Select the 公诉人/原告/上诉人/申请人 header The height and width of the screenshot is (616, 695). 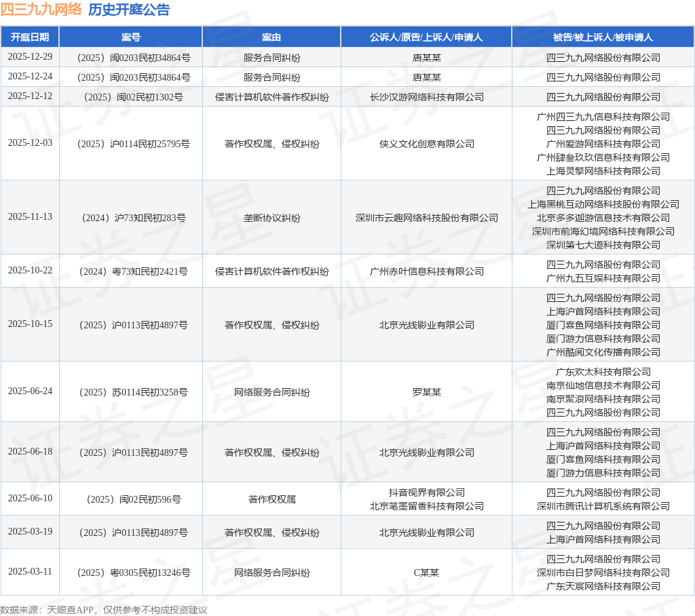point(426,37)
